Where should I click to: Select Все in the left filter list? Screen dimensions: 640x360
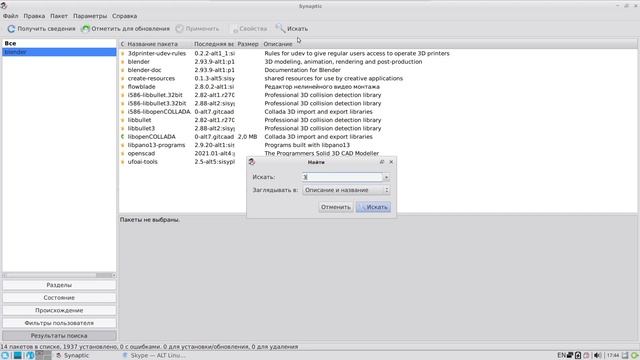click(x=59, y=43)
